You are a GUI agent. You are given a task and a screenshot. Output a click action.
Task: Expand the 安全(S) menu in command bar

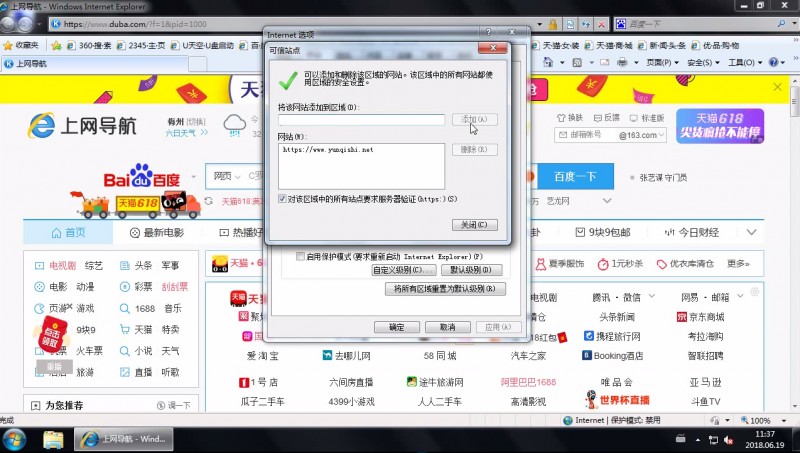703,62
